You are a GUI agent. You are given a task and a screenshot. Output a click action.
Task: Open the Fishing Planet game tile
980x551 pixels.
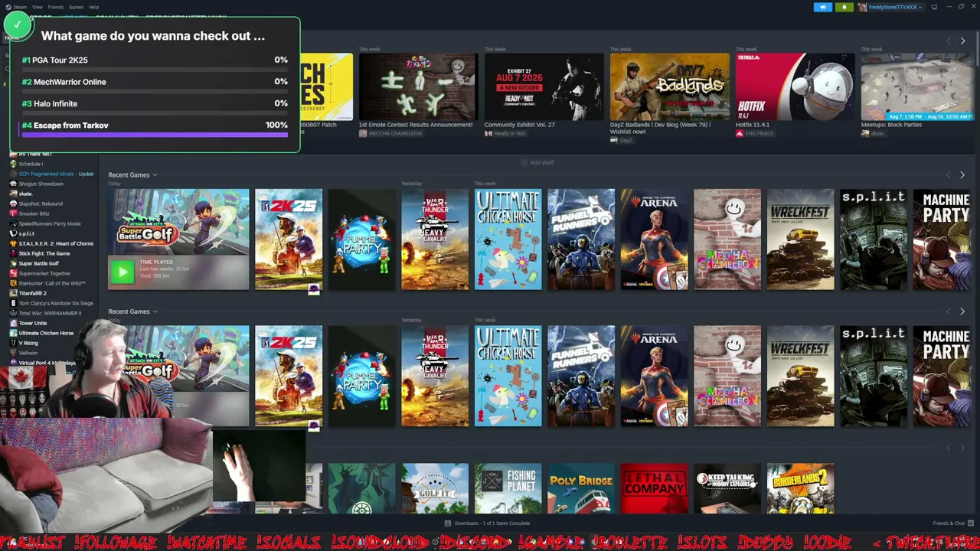(508, 488)
